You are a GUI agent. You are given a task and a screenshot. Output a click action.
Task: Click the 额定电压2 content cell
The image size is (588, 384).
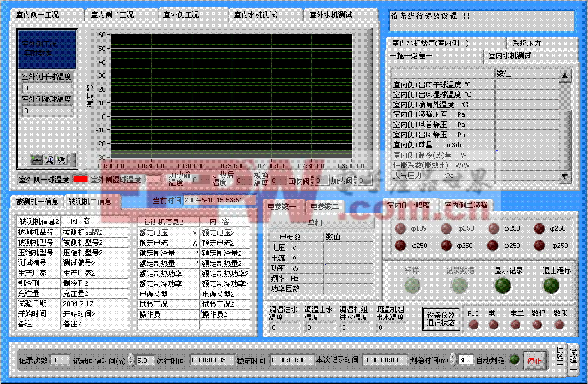coord(225,233)
